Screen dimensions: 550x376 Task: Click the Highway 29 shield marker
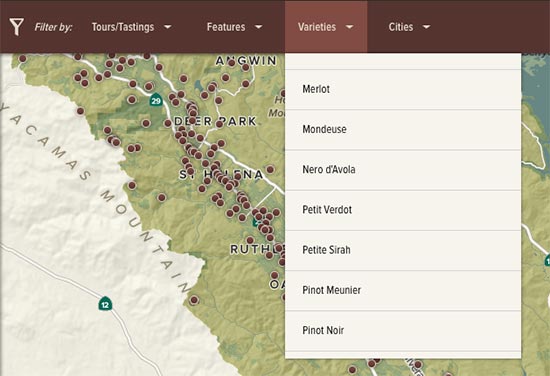point(156,100)
